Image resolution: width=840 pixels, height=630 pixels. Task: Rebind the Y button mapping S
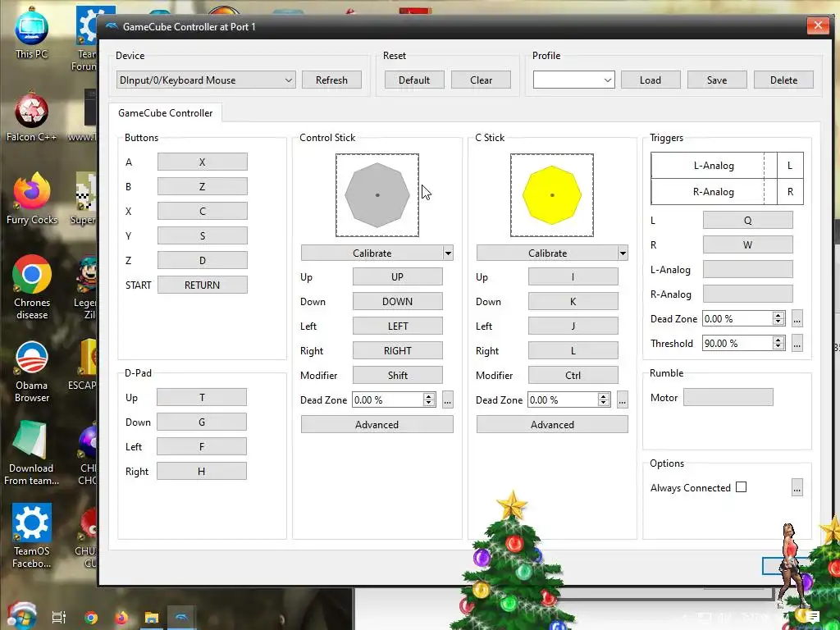203,235
